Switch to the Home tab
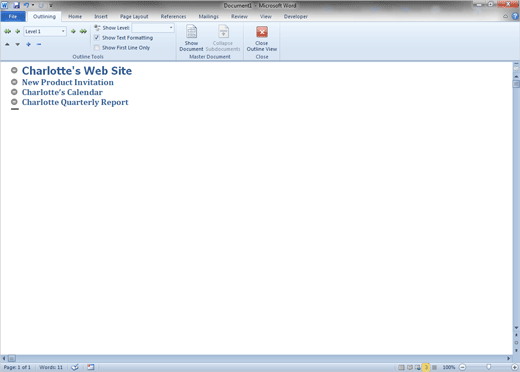Image resolution: width=520 pixels, height=372 pixels. click(x=75, y=16)
